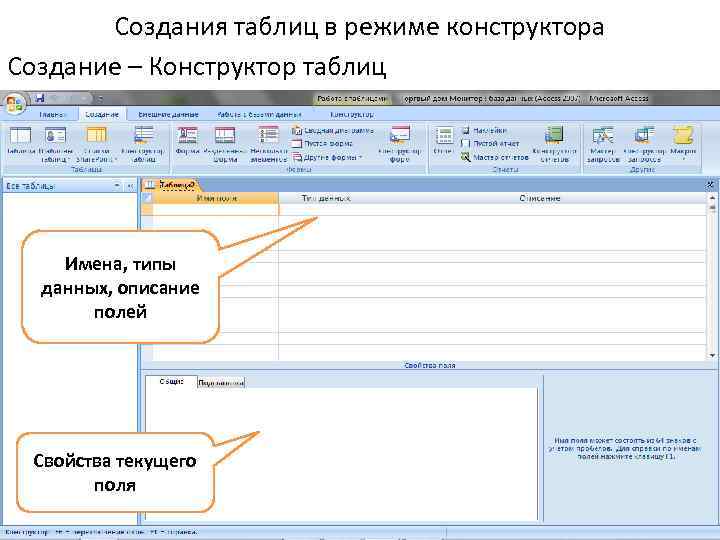Expand Другие формы dropdown

coord(328,158)
